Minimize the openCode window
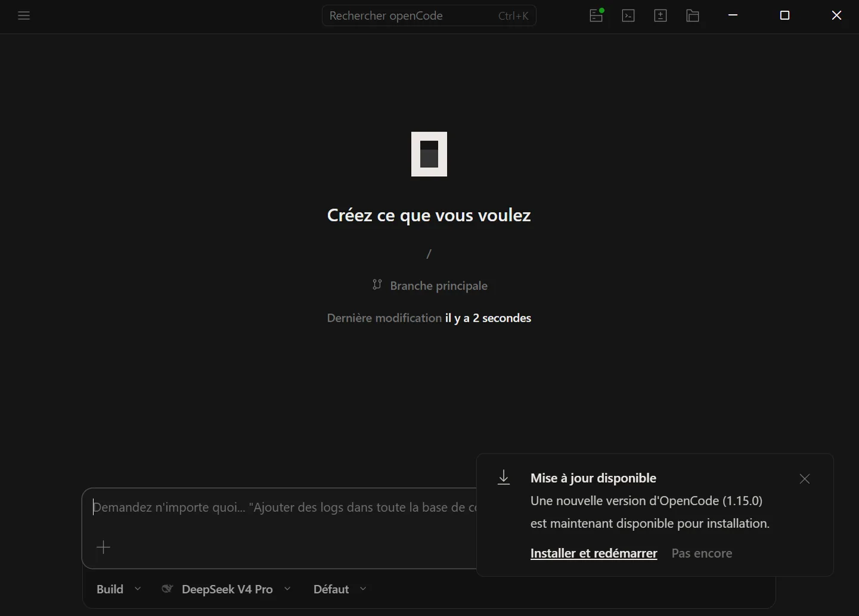 tap(733, 15)
